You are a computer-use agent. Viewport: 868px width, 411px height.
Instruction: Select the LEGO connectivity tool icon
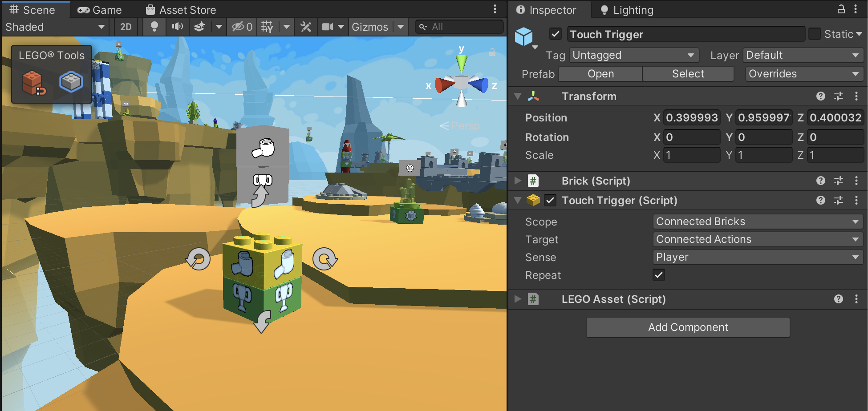(34, 83)
